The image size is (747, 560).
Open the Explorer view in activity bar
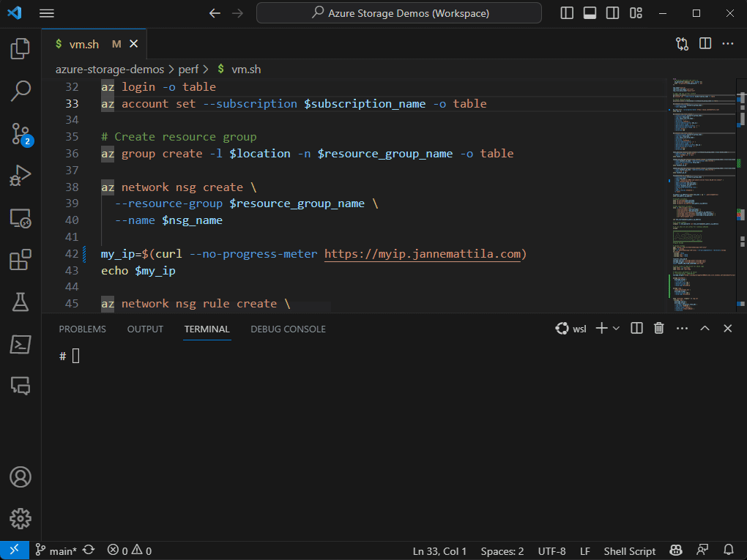pos(21,49)
